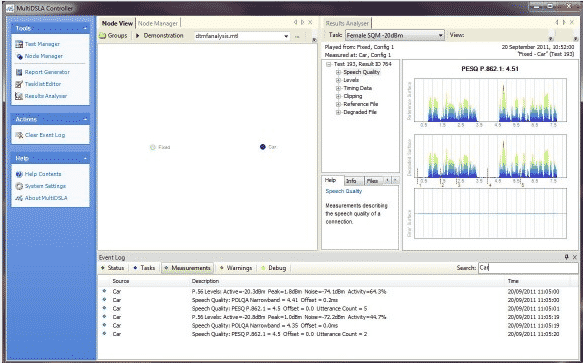Close the Node View tab pane

pyautogui.click(x=310, y=22)
